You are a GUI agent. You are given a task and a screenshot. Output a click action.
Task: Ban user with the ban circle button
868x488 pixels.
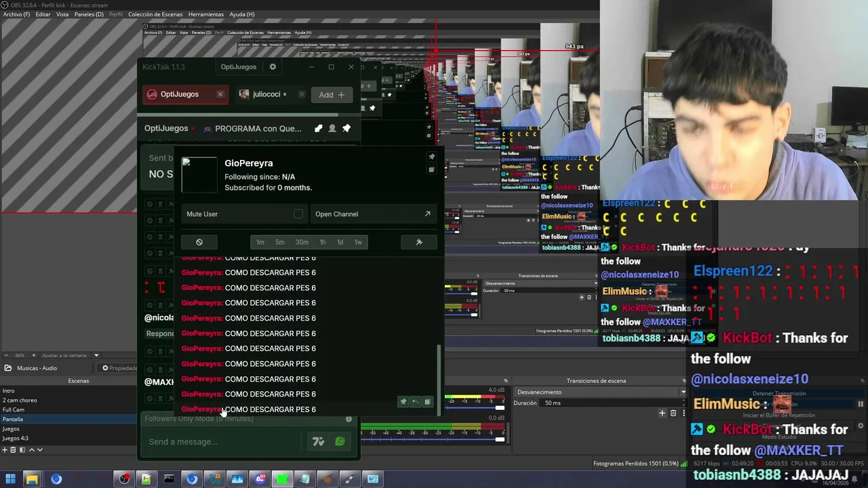(x=199, y=242)
